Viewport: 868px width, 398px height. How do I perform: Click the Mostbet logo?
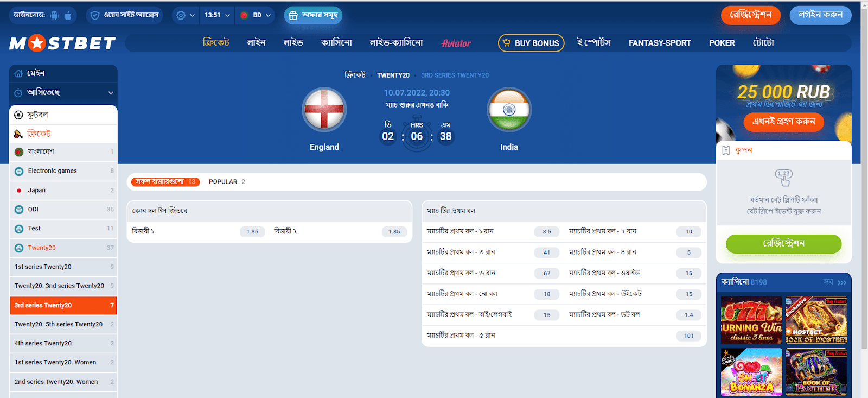(x=62, y=43)
